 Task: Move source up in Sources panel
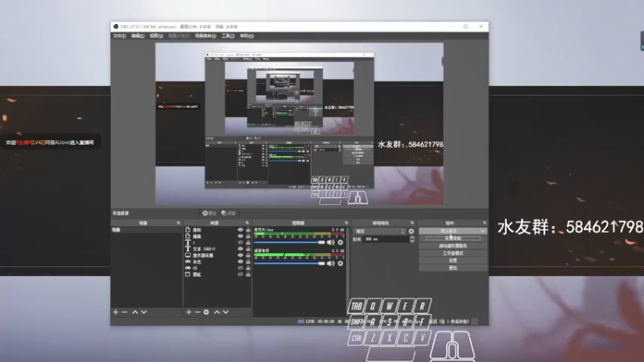pos(217,312)
